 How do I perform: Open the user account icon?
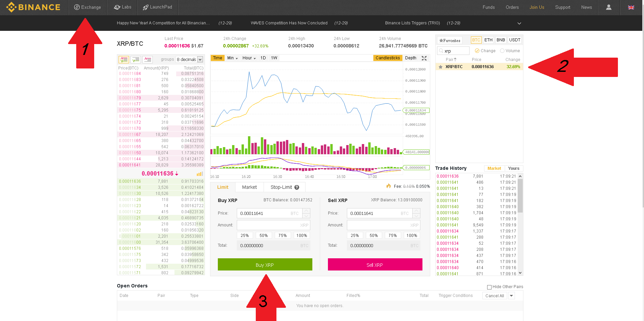609,7
